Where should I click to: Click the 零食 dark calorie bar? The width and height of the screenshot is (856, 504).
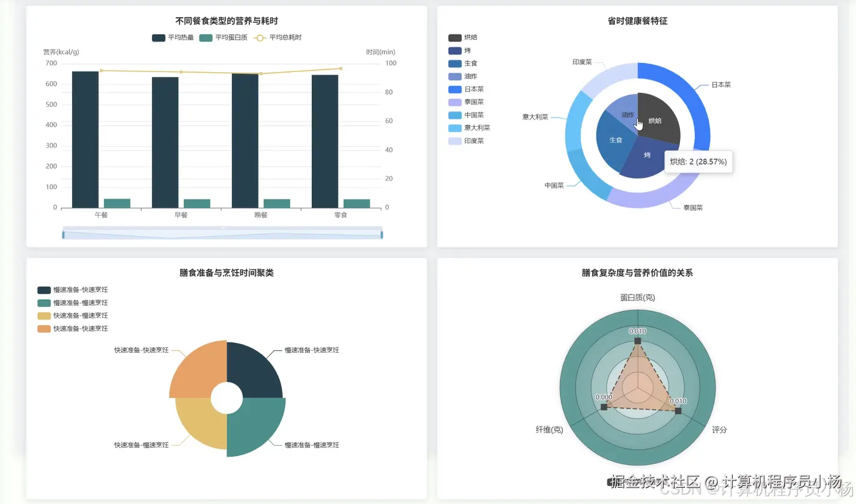point(325,141)
